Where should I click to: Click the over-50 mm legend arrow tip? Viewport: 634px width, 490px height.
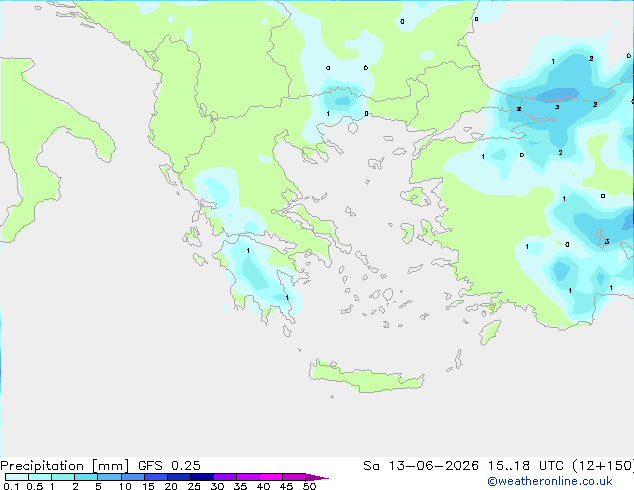[317, 477]
